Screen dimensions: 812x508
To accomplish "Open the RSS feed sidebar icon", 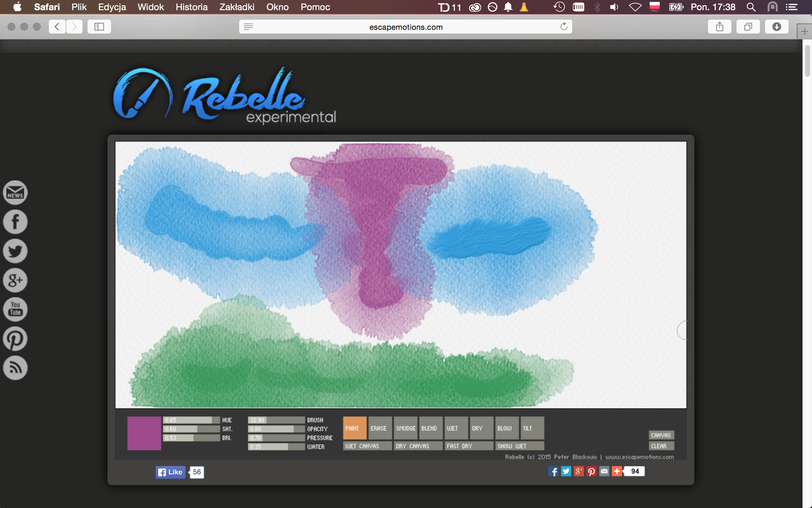I will 15,368.
